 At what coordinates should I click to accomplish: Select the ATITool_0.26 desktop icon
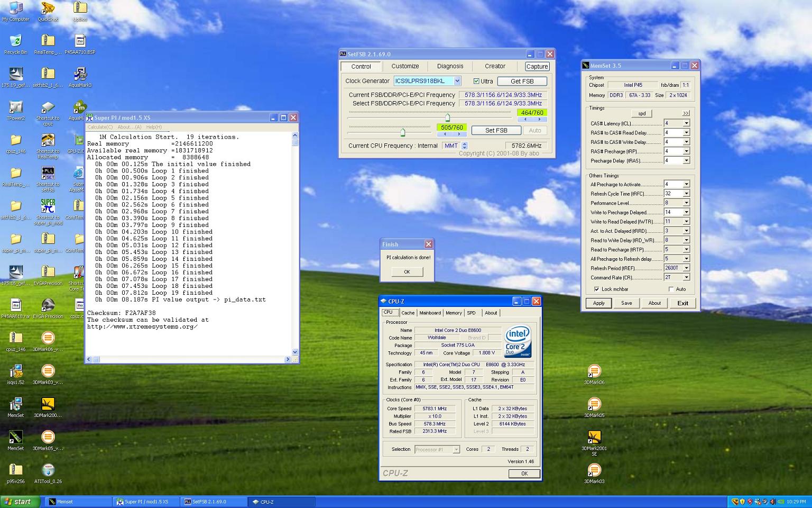tap(48, 474)
